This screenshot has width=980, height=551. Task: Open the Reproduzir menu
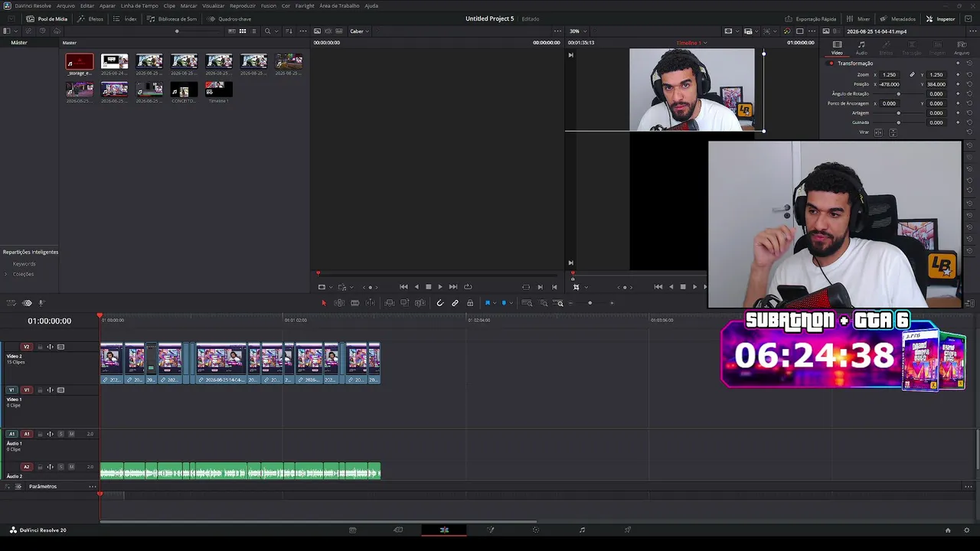pyautogui.click(x=243, y=5)
